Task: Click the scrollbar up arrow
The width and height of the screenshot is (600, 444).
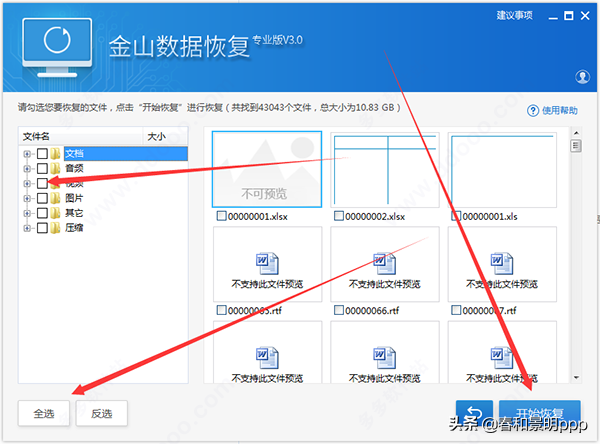Action: tap(576, 133)
